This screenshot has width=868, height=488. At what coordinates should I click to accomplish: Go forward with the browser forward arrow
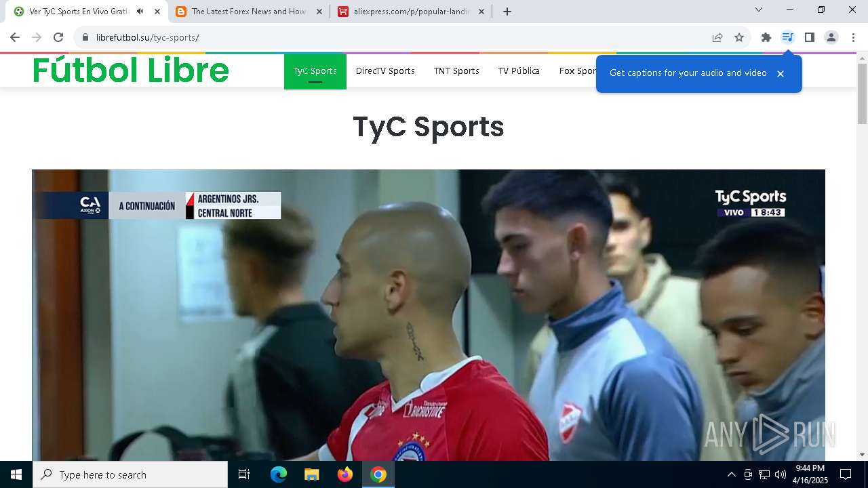[x=37, y=37]
